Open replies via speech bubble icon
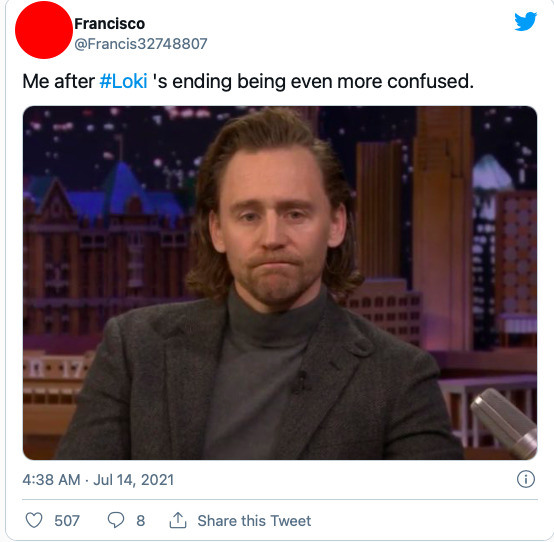Screen dimensions: 554x542 click(x=116, y=520)
